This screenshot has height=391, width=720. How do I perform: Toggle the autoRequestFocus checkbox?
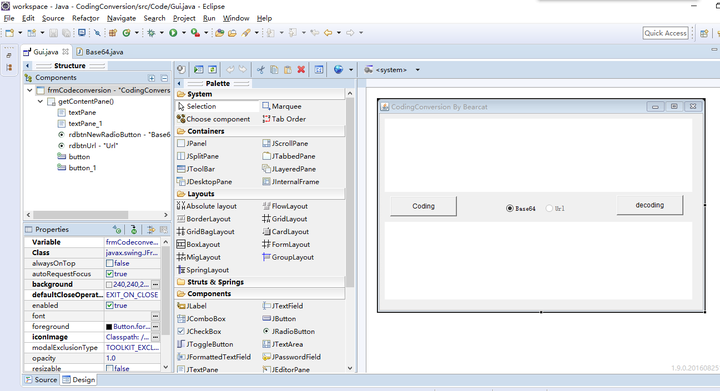[x=109, y=274]
